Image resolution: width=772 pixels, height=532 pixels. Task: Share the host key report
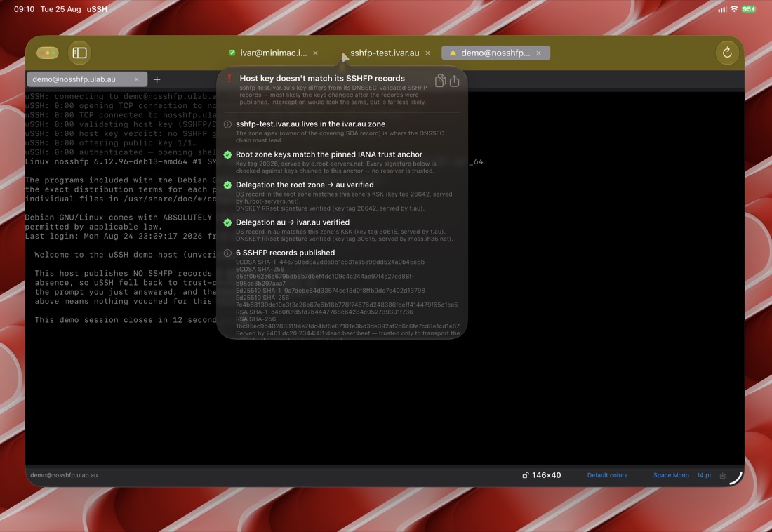pyautogui.click(x=455, y=81)
